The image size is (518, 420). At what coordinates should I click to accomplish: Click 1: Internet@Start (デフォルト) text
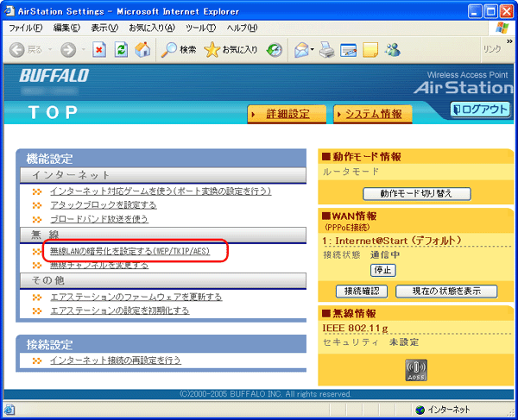click(392, 241)
